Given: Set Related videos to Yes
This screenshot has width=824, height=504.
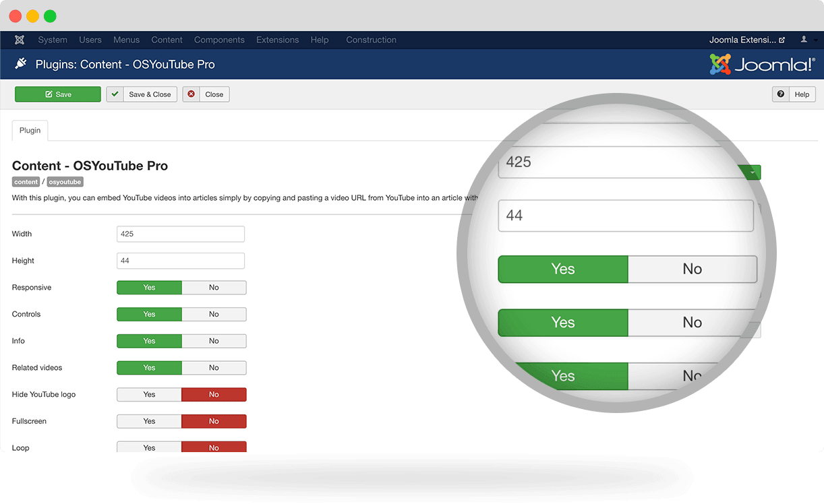Looking at the screenshot, I should click(x=149, y=368).
